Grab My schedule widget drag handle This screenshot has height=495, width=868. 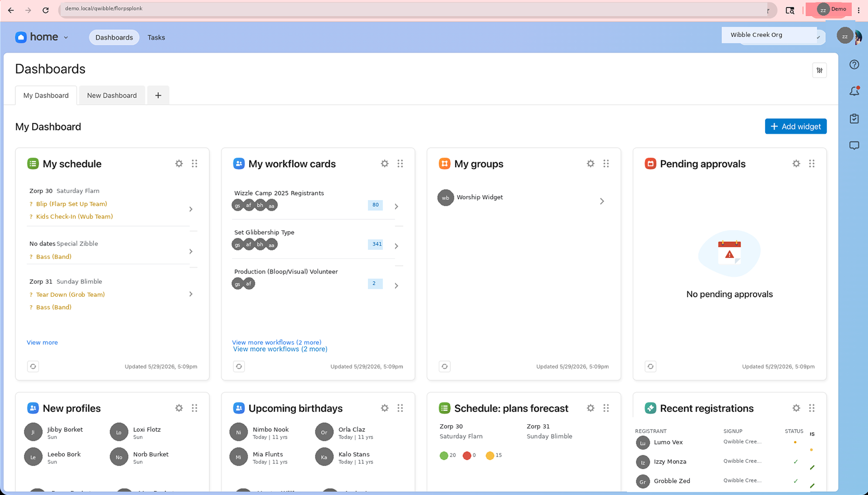click(x=195, y=164)
